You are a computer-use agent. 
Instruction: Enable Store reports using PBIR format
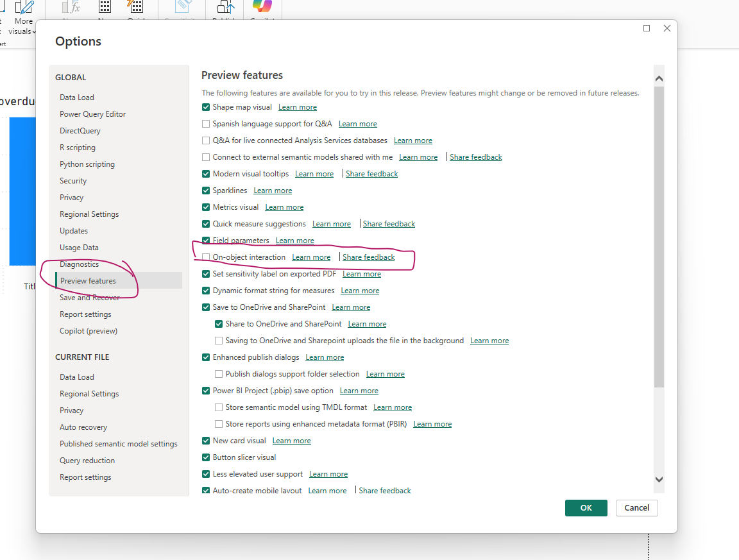pyautogui.click(x=219, y=424)
